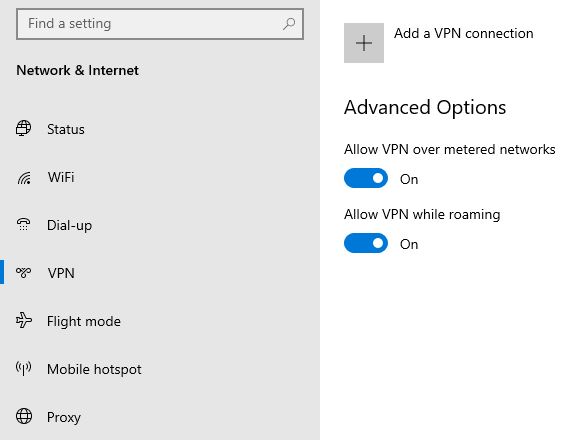Disable Allow VPN over metered networks toggle

(x=366, y=178)
